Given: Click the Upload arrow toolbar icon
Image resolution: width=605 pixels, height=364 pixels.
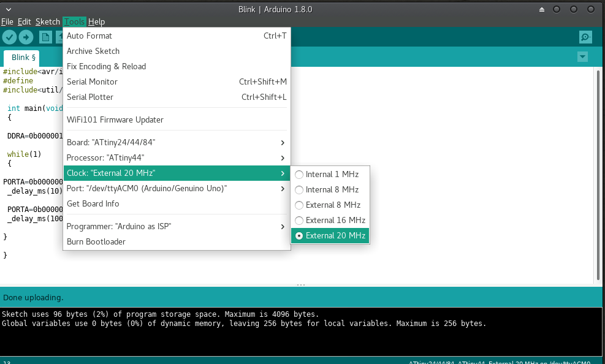Looking at the screenshot, I should (26, 37).
